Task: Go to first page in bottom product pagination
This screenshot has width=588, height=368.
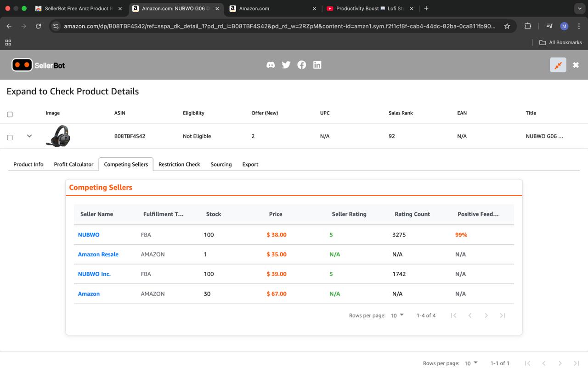Action: coord(527,363)
